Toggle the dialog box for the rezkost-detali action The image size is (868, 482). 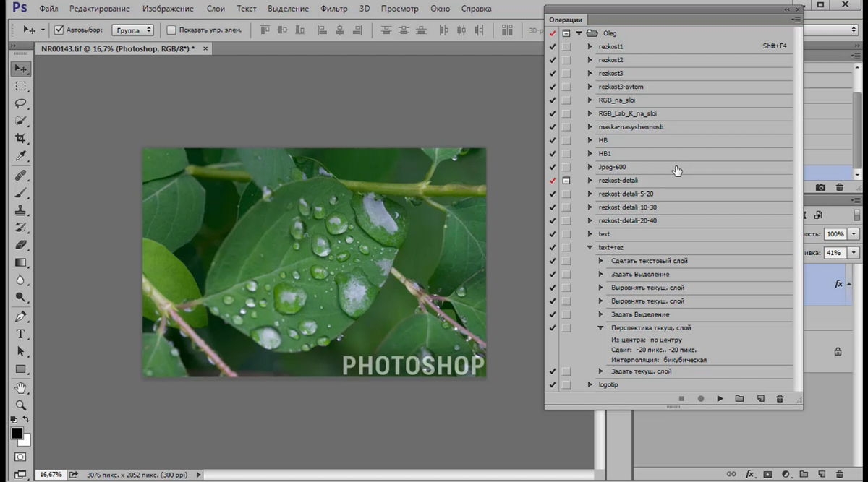click(566, 181)
